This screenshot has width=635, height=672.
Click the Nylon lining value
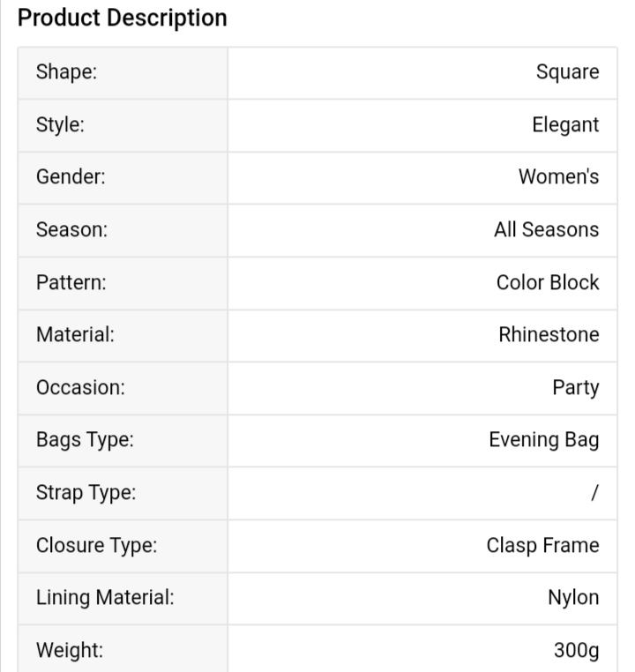[x=574, y=598]
